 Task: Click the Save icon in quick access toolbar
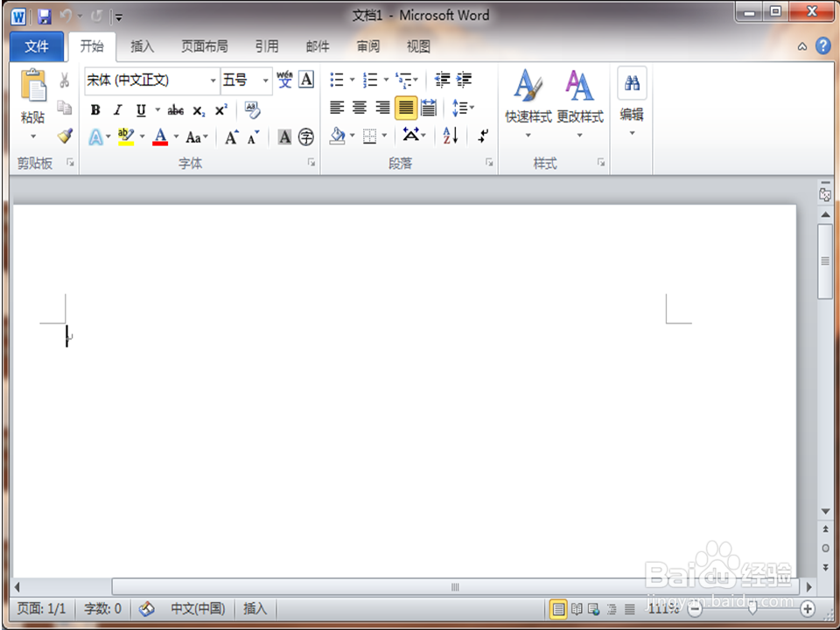[x=45, y=17]
